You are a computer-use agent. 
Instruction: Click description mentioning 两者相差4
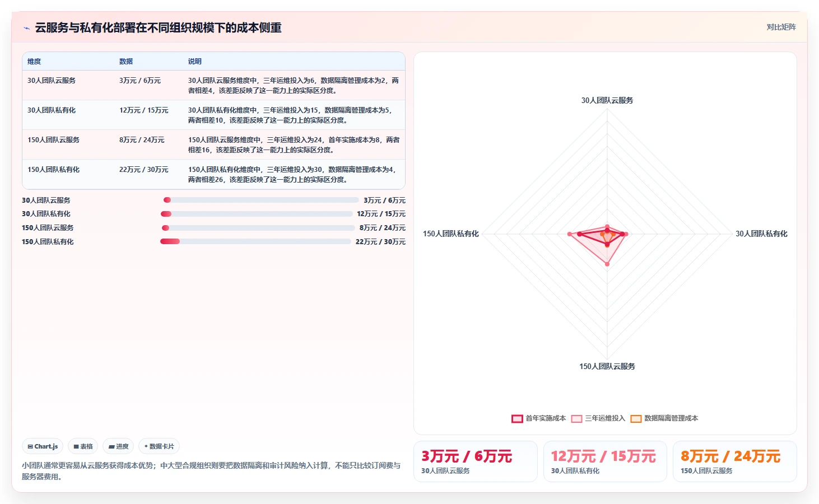(x=294, y=86)
